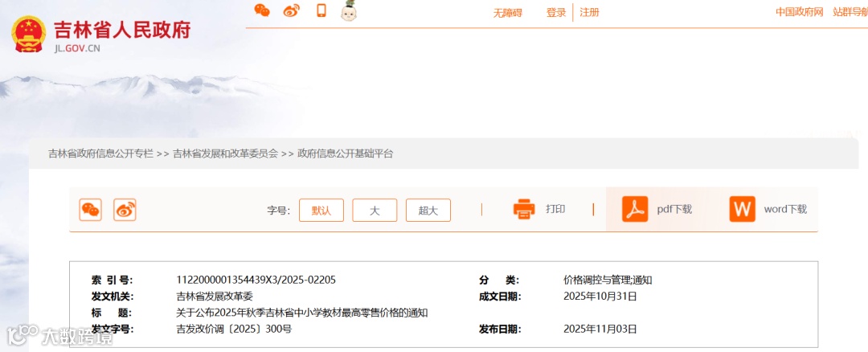This screenshot has height=352, width=868.
Task: Set font size to 大
Action: click(x=375, y=211)
